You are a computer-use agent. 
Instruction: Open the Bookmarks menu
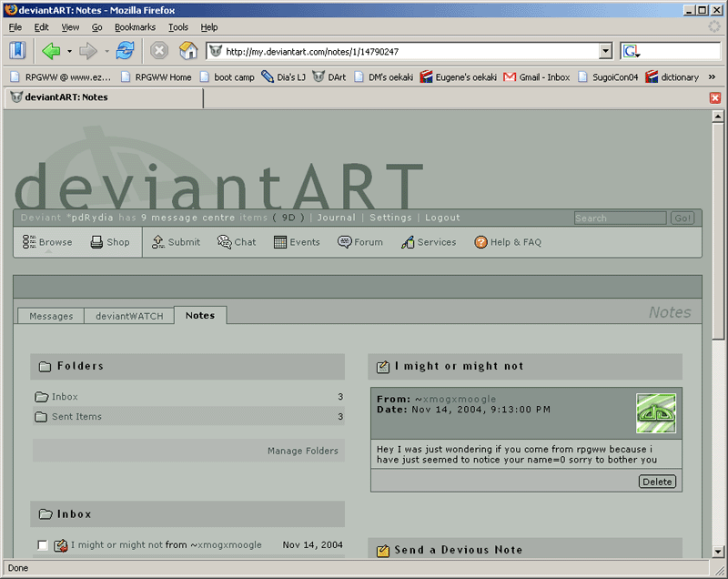pos(135,27)
